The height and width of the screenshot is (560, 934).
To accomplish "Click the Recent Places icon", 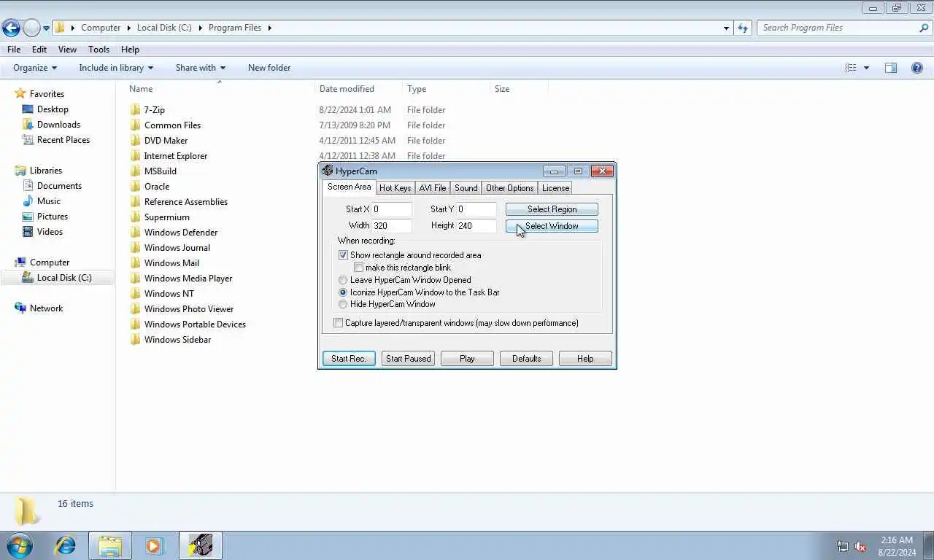I will [x=28, y=140].
